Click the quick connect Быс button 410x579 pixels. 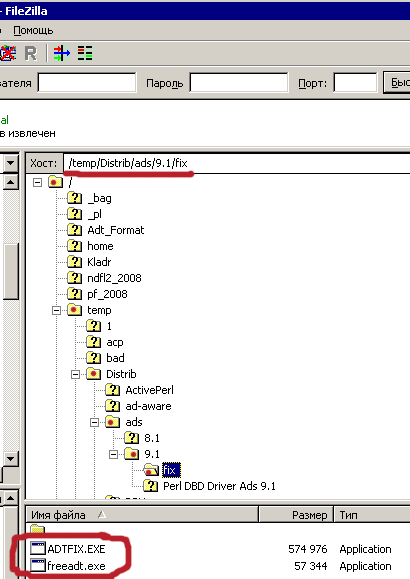point(397,83)
